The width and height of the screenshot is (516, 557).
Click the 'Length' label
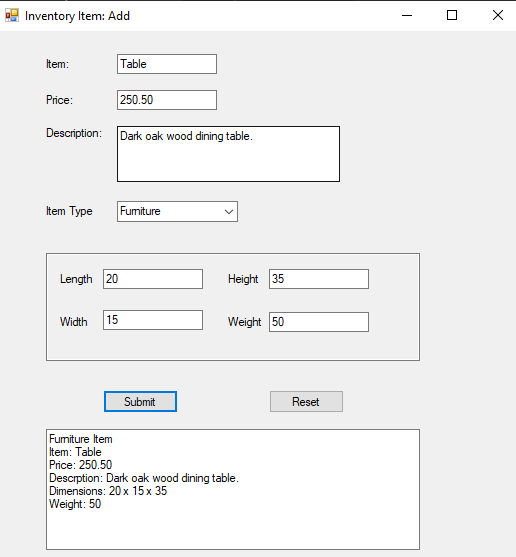pos(76,279)
